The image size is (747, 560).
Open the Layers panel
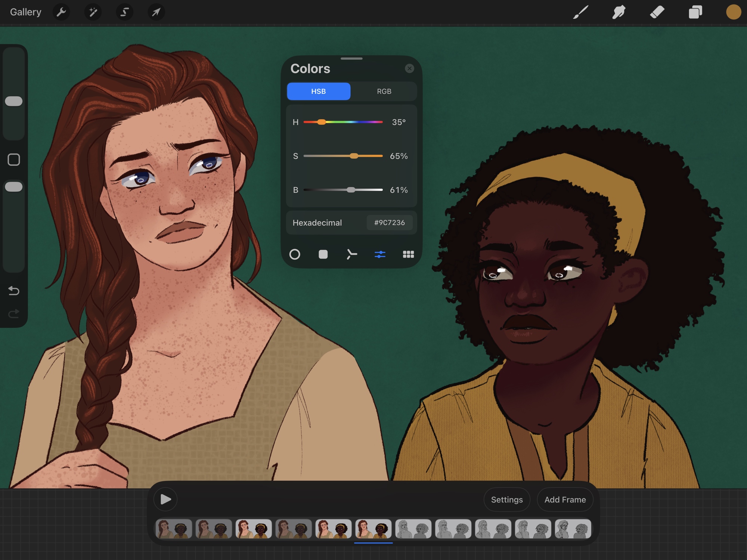tap(695, 12)
